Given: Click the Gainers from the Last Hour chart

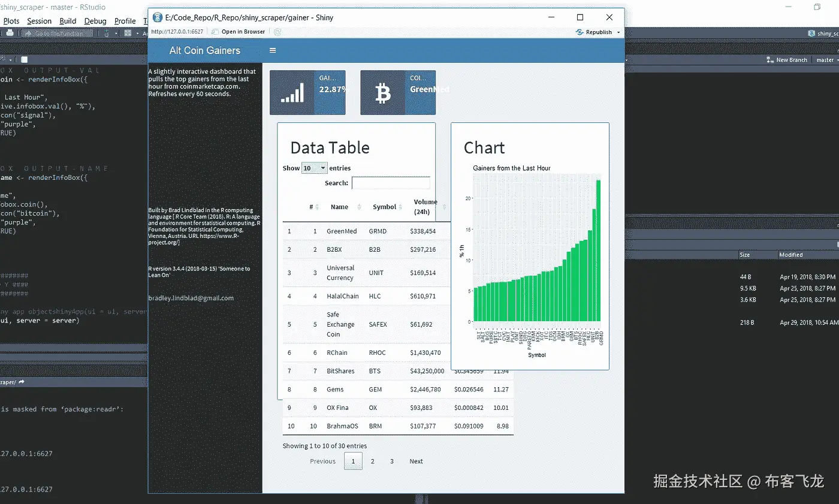Looking at the screenshot, I should (x=530, y=261).
